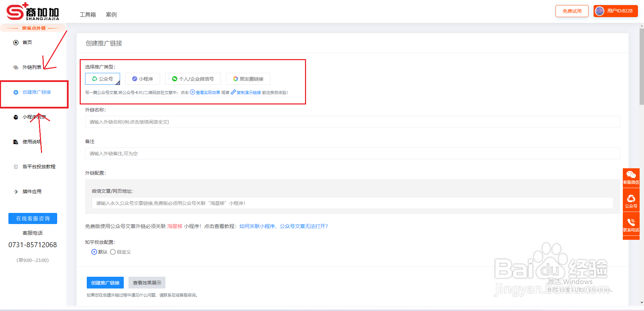This screenshot has height=311, width=644.
Task: Select the 公众号 promotion type icon
Action: coord(103,79)
